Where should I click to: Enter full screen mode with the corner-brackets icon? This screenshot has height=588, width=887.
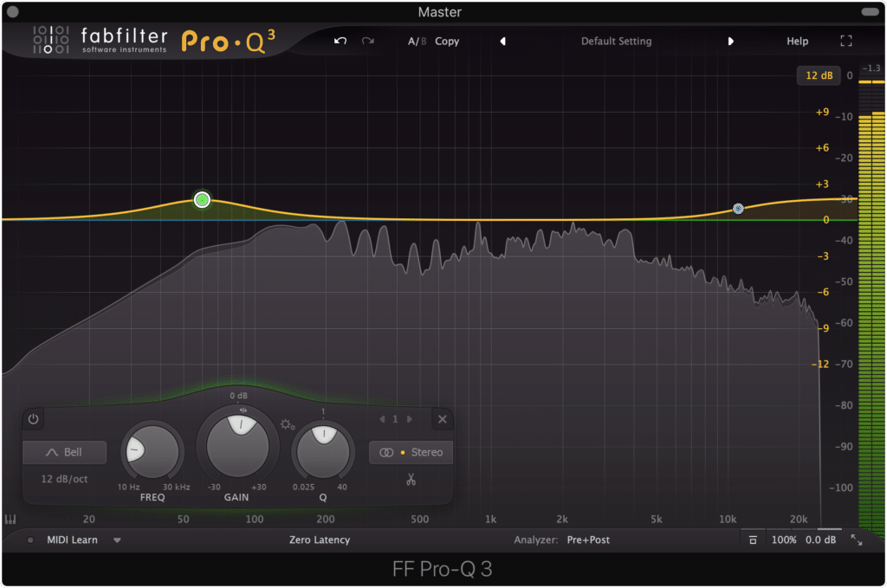click(845, 41)
